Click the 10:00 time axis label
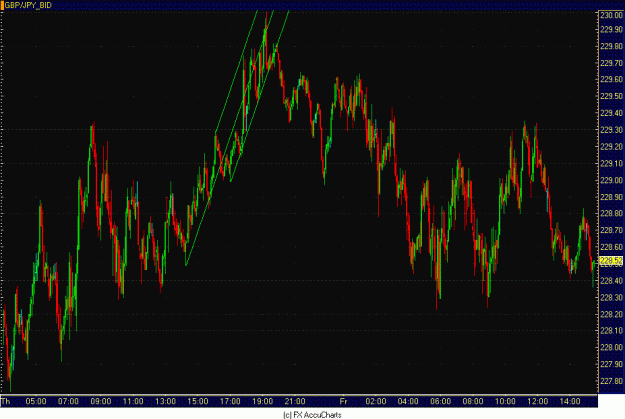The height and width of the screenshot is (419, 625). [505, 401]
